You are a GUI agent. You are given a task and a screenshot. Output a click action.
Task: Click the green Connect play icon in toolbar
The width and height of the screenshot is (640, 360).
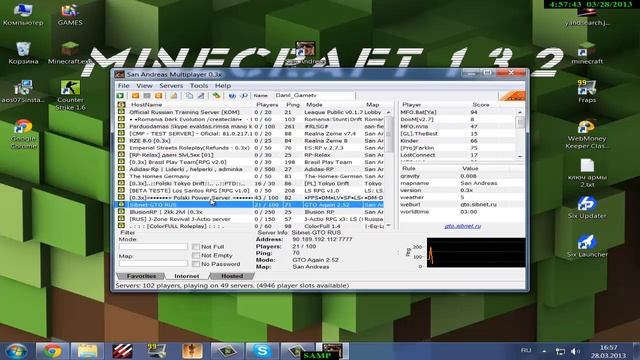[x=120, y=96]
